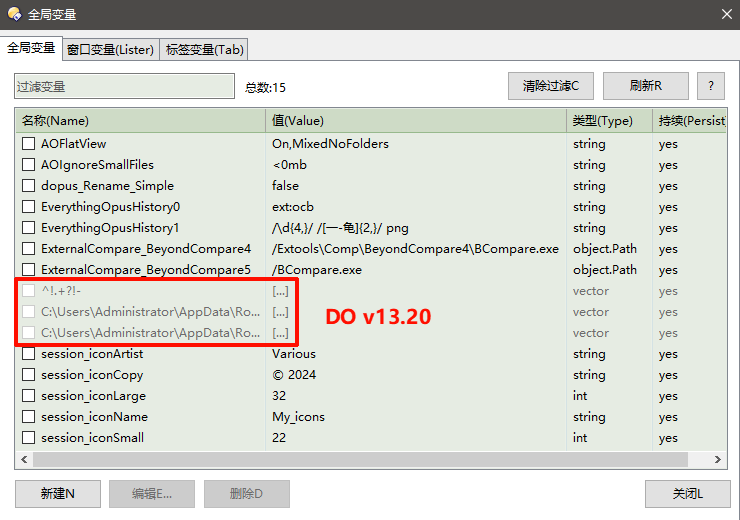Sort by the 类型(Type) column header
The width and height of the screenshot is (740, 520).
(608, 121)
